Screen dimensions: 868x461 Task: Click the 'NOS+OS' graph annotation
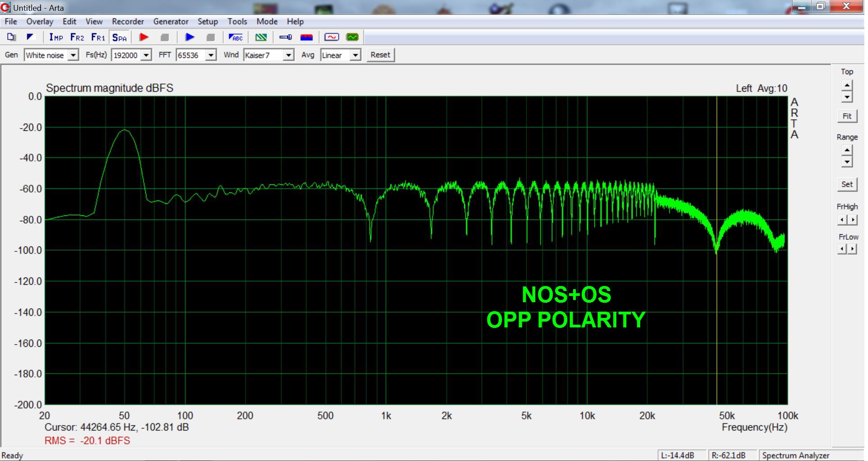point(566,295)
